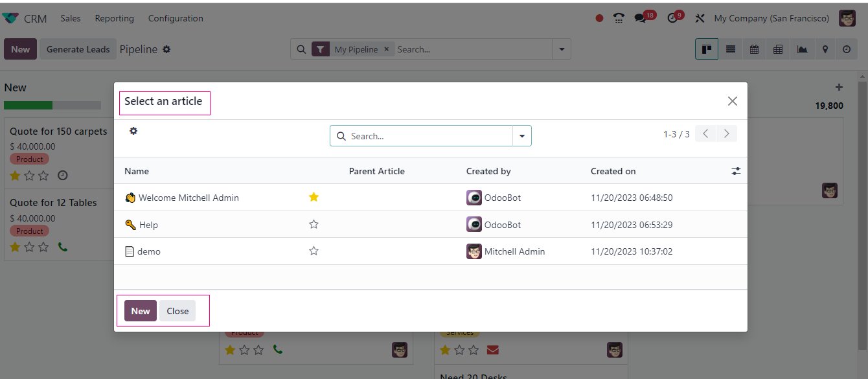Open the Configuration menu
Screen dimensions: 868x379
(x=176, y=18)
